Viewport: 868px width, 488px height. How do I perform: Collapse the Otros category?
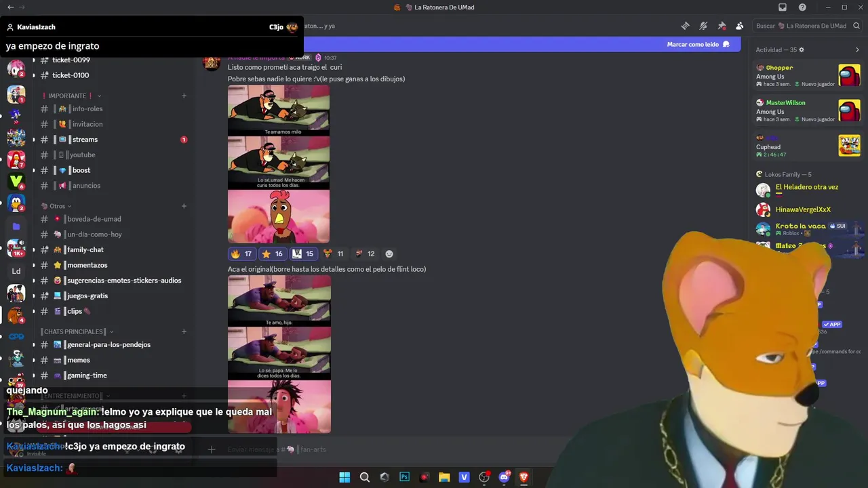point(57,206)
